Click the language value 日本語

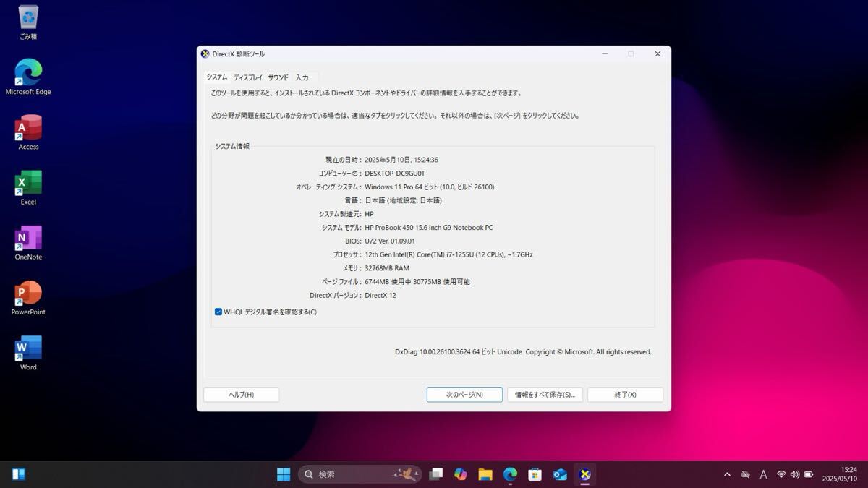pyautogui.click(x=404, y=200)
